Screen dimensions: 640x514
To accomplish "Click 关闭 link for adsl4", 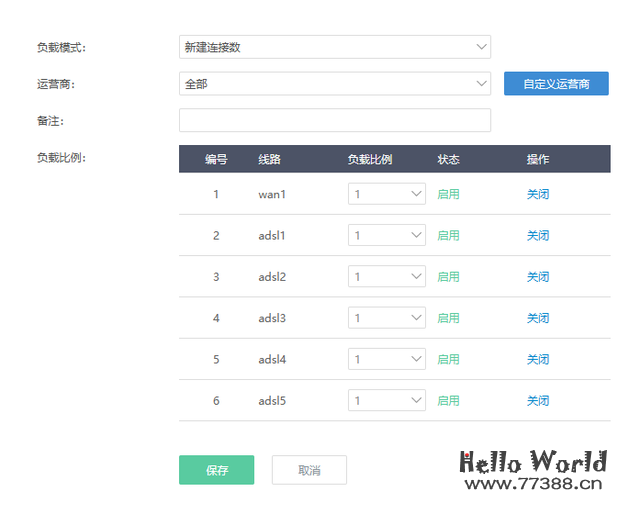I will click(538, 359).
